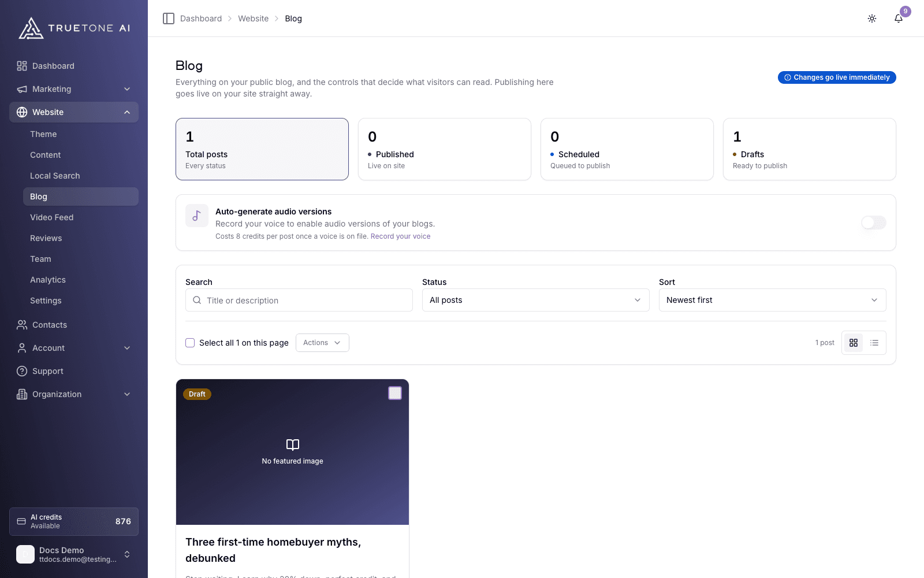Screen dimensions: 924x578
Task: Click the AI credits 876 value
Action: point(123,521)
